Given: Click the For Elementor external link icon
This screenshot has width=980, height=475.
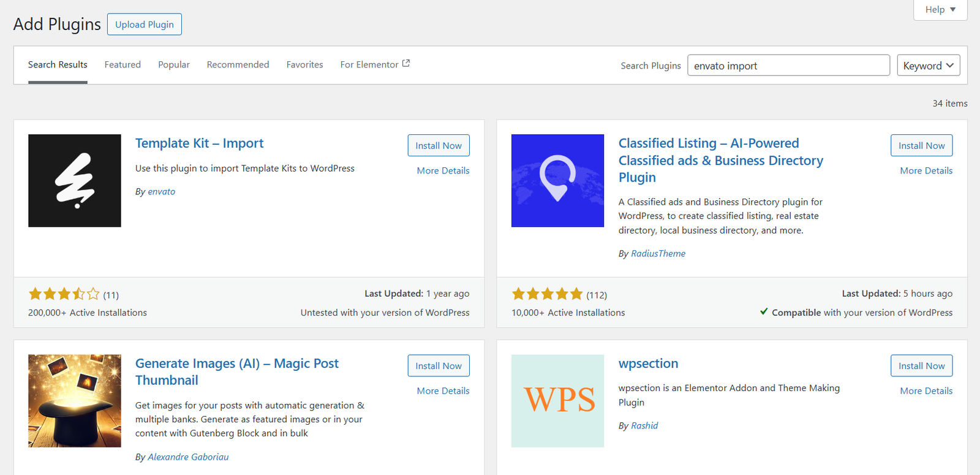Looking at the screenshot, I should coord(405,64).
